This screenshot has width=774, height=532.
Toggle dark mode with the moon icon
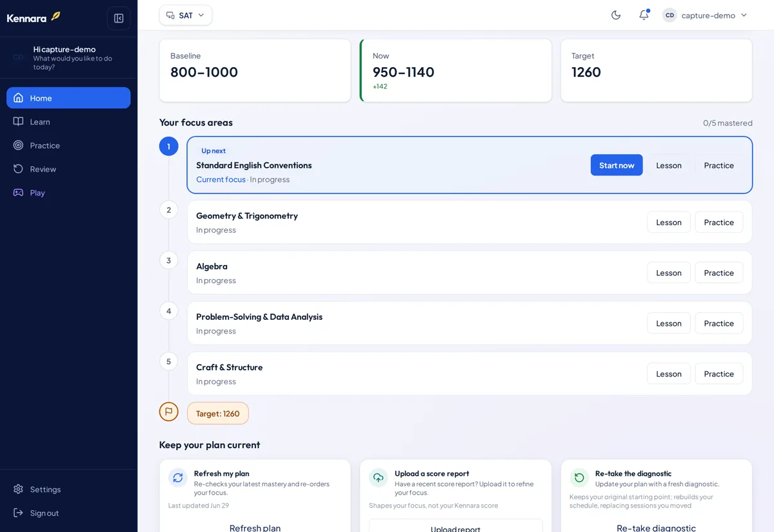click(616, 15)
